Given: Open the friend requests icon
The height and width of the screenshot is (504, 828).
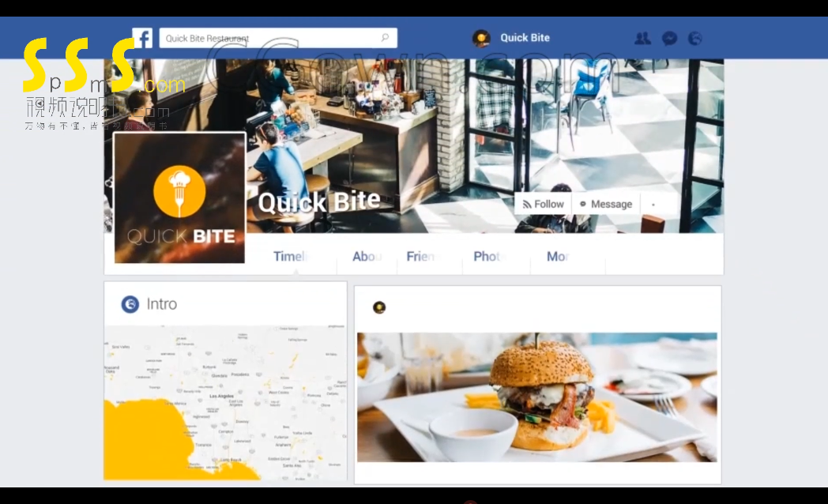Looking at the screenshot, I should 642,38.
